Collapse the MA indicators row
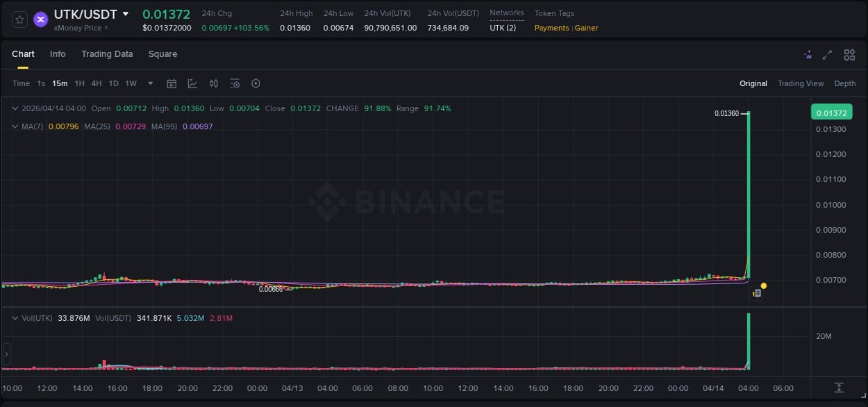Viewport: 868px width, 407px height. pos(15,126)
